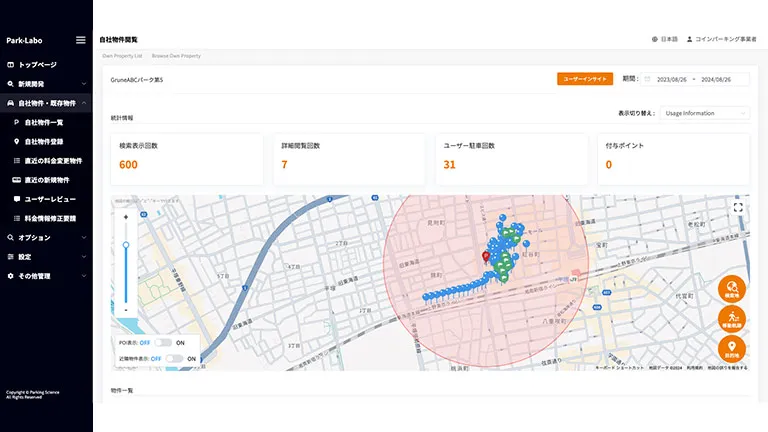Image resolution: width=768 pixels, height=432 pixels.
Task: Open 自社物件一覧 in the sidebar
Action: click(43, 122)
